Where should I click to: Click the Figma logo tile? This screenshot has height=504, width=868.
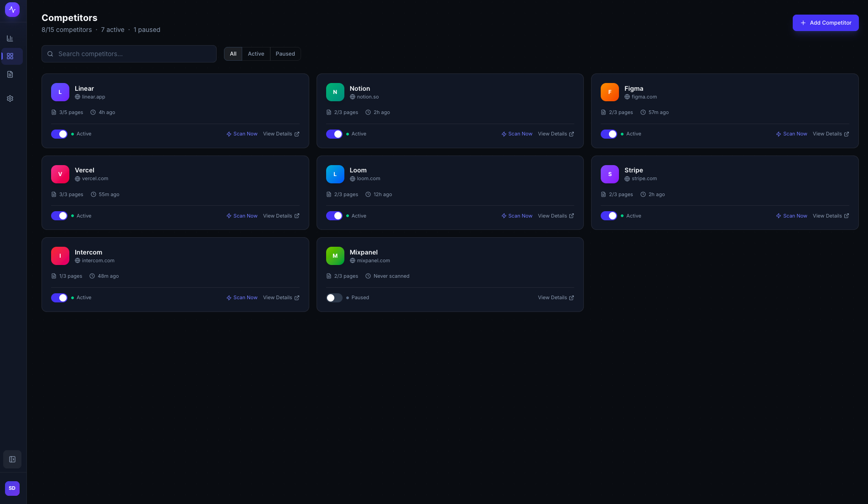[610, 92]
